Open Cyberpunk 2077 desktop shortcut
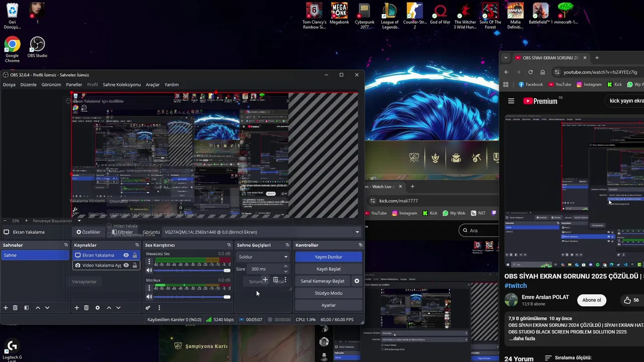The image size is (644, 362). (x=364, y=16)
